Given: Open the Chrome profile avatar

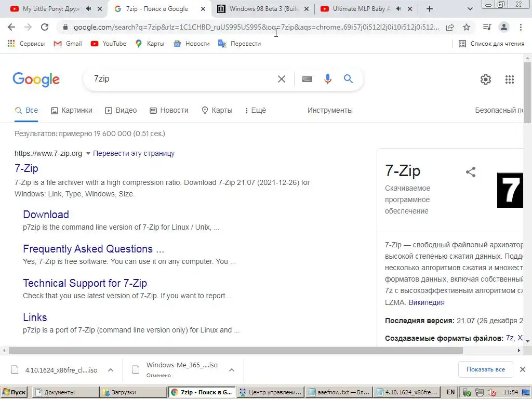Looking at the screenshot, I should click(x=504, y=27).
